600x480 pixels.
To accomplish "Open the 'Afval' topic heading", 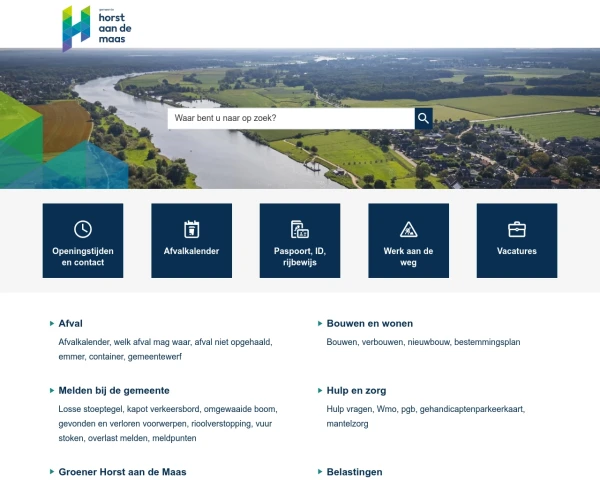I will pos(70,323).
